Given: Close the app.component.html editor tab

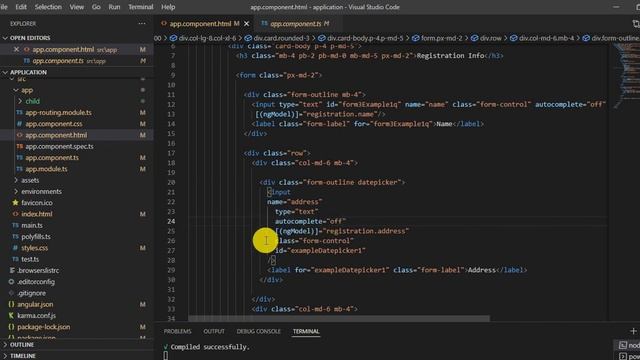Looking at the screenshot, I should tap(247, 24).
